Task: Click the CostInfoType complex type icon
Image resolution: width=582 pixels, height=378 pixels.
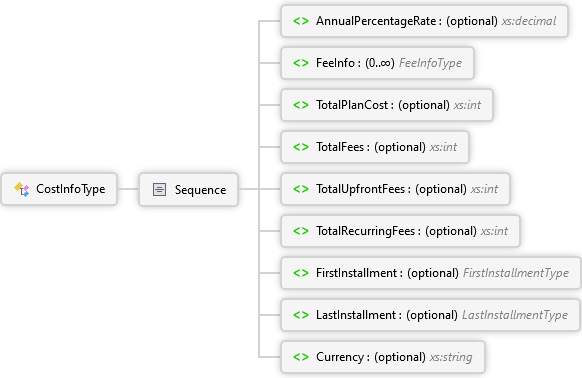Action: pos(22,189)
